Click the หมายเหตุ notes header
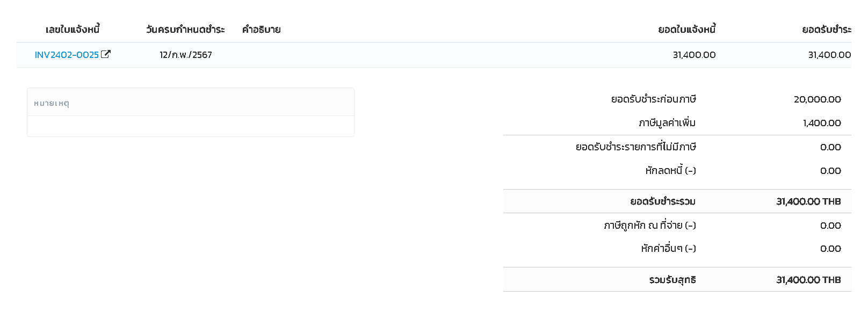The width and height of the screenshot is (868, 319). 52,103
